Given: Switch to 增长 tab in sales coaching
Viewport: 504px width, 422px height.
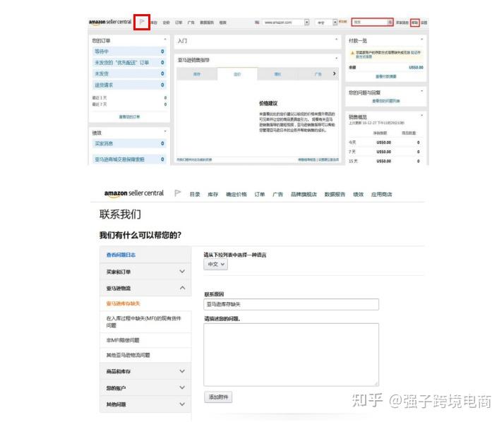Looking at the screenshot, I should tap(277, 74).
